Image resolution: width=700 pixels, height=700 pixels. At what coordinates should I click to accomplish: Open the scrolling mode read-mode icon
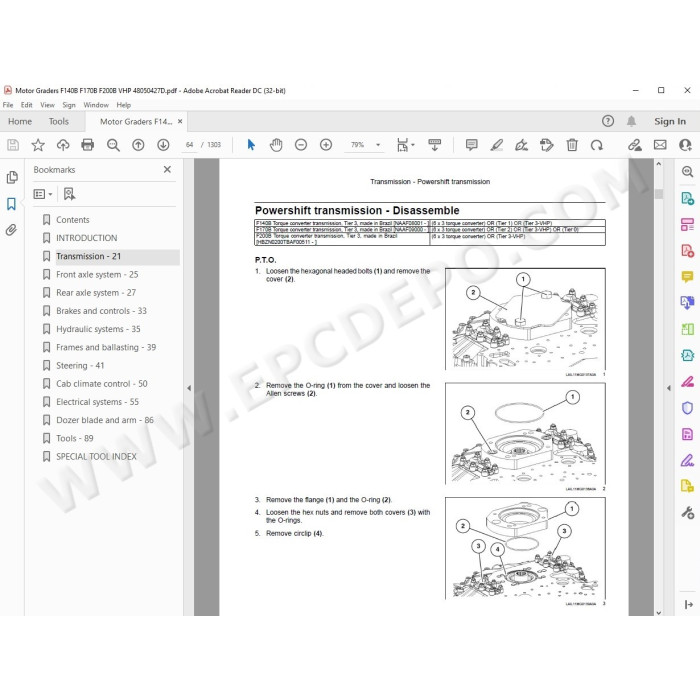pyautogui.click(x=434, y=145)
